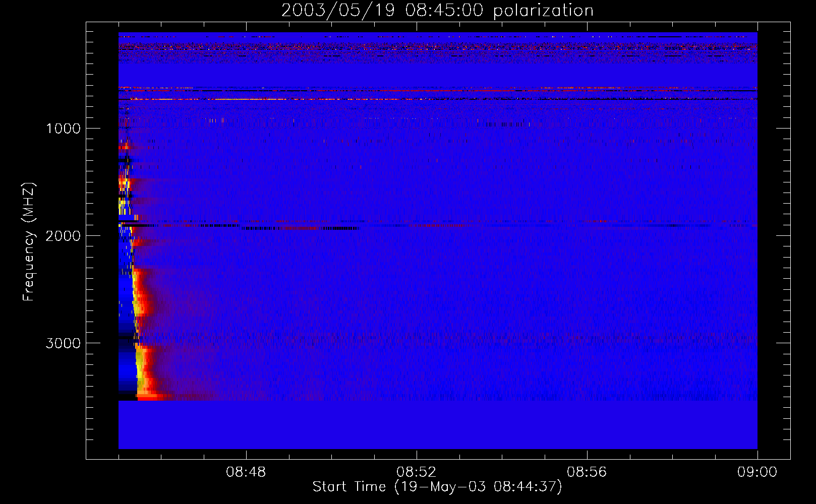Click the 08:48 time axis label
The width and height of the screenshot is (816, 504).
[246, 472]
